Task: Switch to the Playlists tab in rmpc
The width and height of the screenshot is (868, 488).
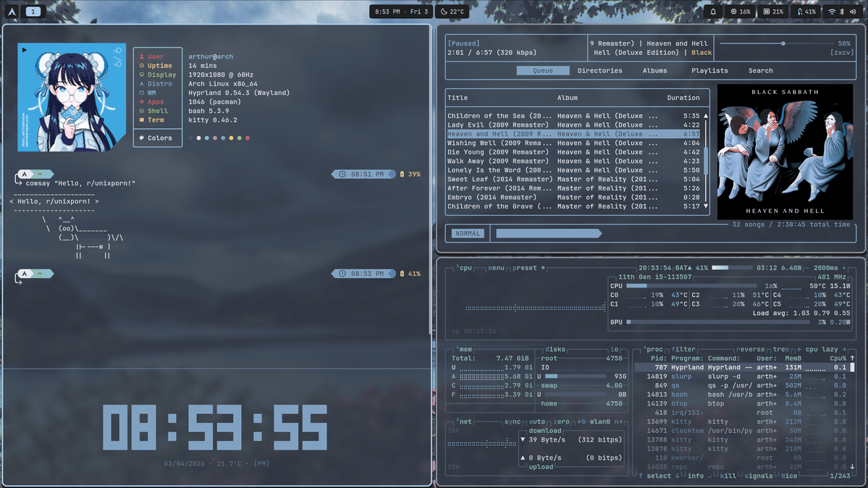Action: click(709, 70)
